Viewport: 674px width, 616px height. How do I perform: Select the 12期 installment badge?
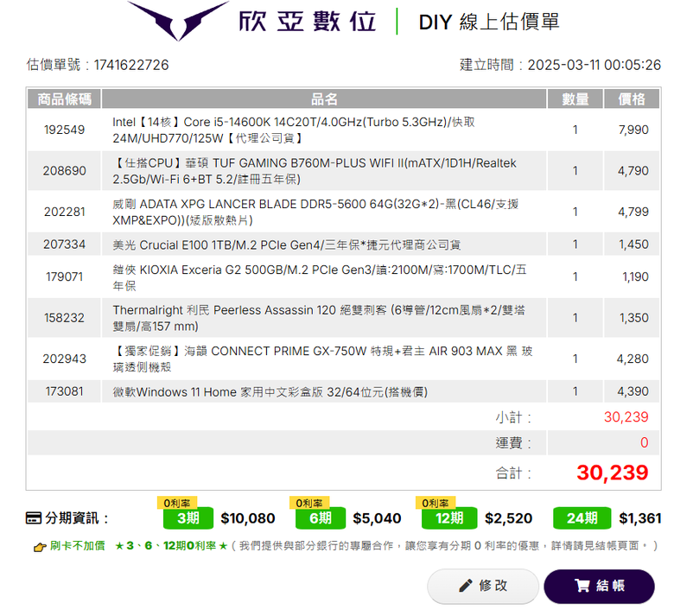pos(449,518)
